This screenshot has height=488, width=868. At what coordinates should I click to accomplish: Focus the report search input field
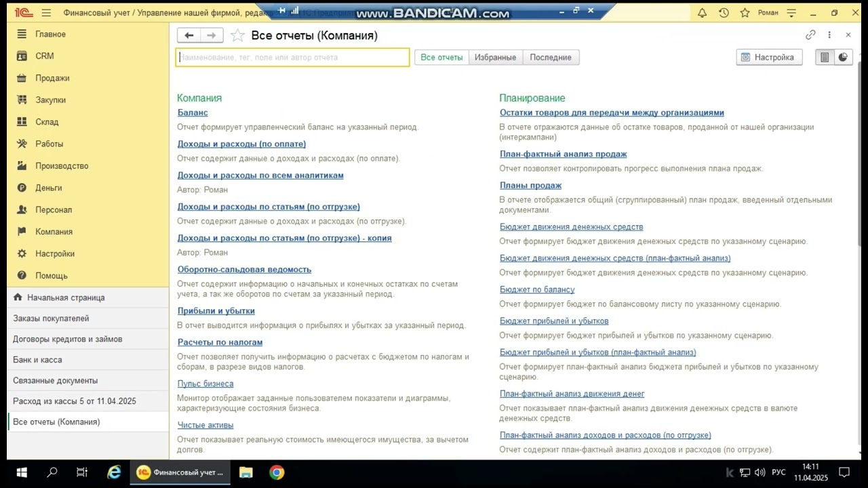pyautogui.click(x=292, y=58)
